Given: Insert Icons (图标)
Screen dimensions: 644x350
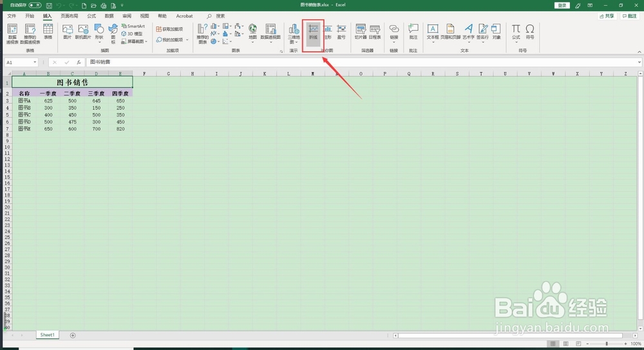Looking at the screenshot, I should [x=113, y=34].
